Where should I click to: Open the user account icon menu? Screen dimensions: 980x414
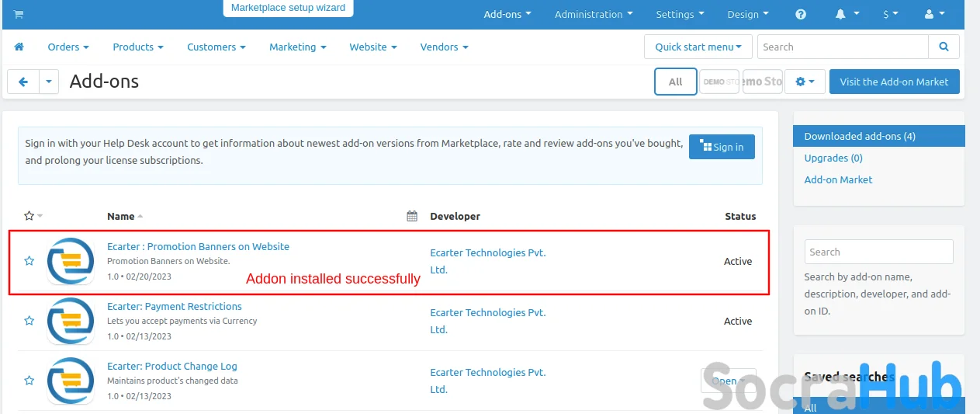click(935, 14)
